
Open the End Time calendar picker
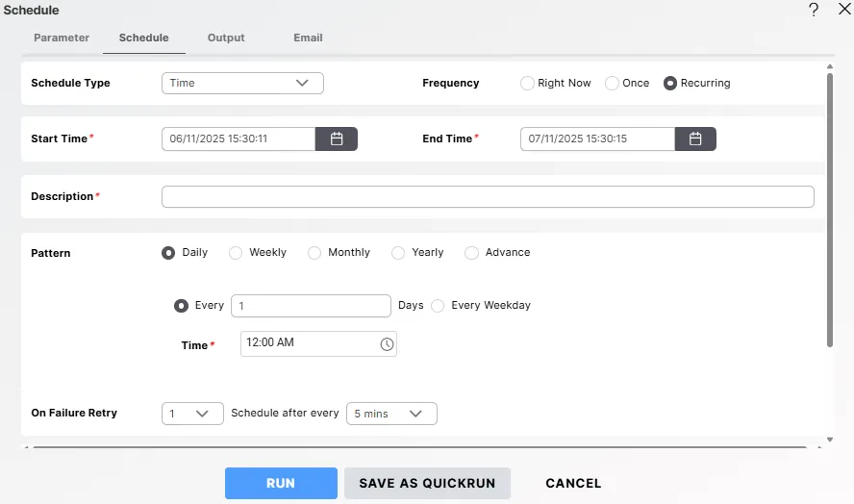point(695,139)
